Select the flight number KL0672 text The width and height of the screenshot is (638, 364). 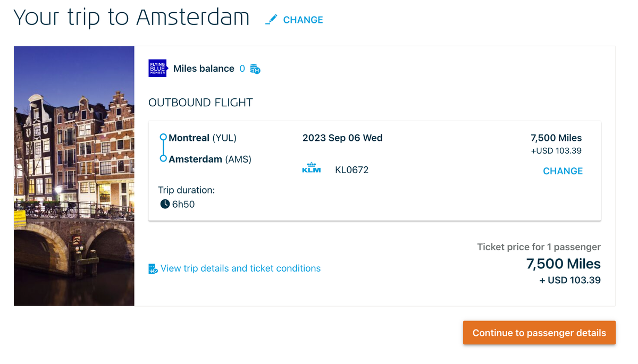(x=351, y=170)
